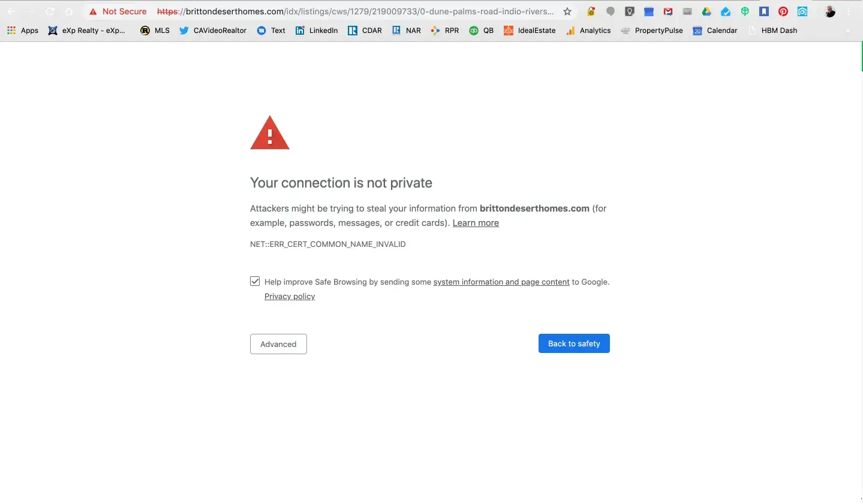The width and height of the screenshot is (863, 504).
Task: Open the HBM Dash bookmark
Action: pos(772,31)
